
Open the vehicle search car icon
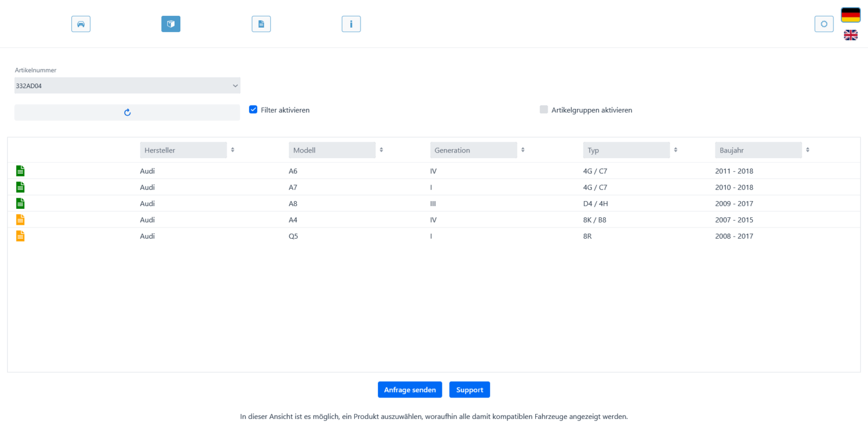coord(81,24)
